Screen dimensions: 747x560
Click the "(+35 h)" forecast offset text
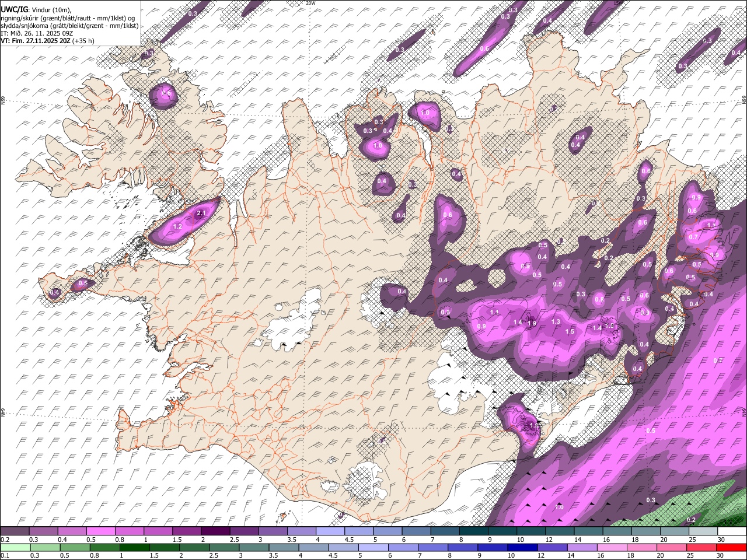point(83,41)
